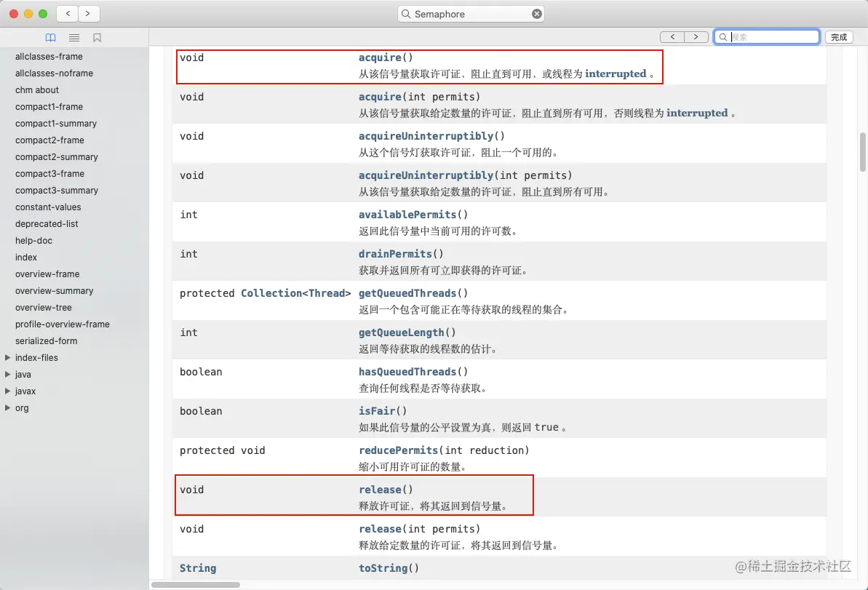Click the 完成 button to finish finding
Viewport: 868px width, 590px height.
[839, 36]
